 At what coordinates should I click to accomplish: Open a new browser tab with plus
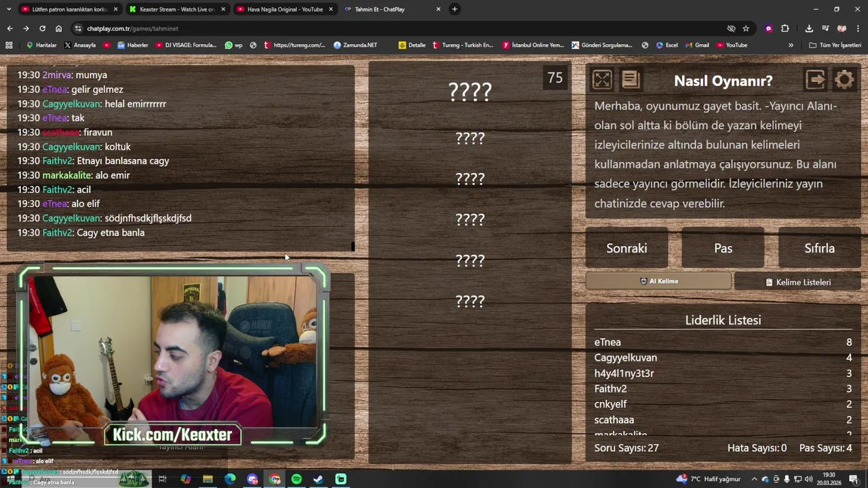[454, 9]
